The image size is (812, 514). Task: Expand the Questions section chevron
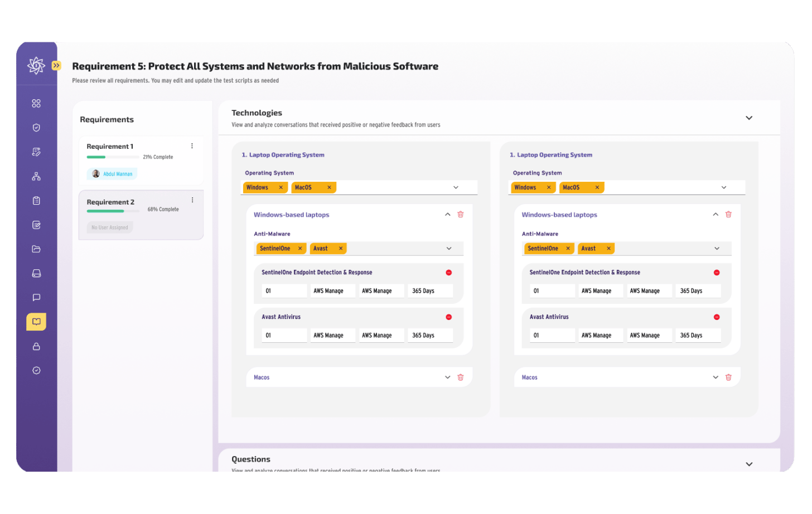click(749, 464)
